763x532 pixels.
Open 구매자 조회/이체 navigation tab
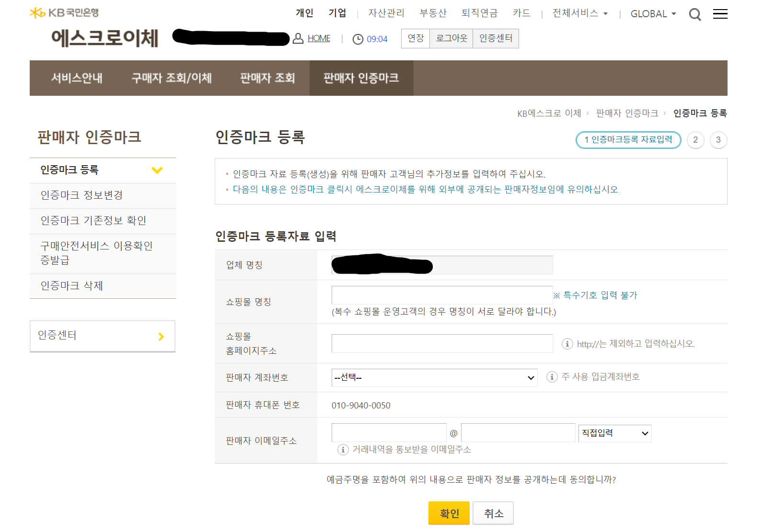pyautogui.click(x=172, y=78)
